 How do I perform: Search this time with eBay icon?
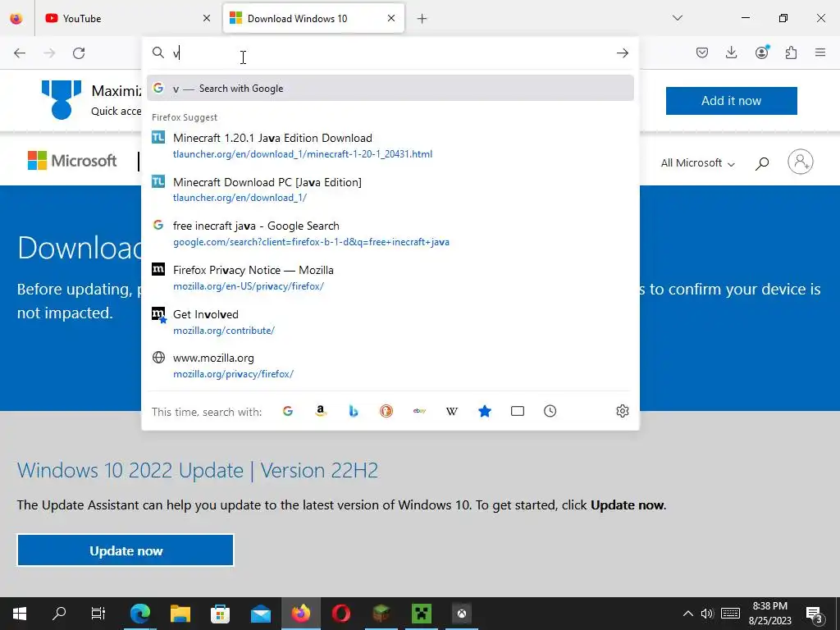[419, 411]
